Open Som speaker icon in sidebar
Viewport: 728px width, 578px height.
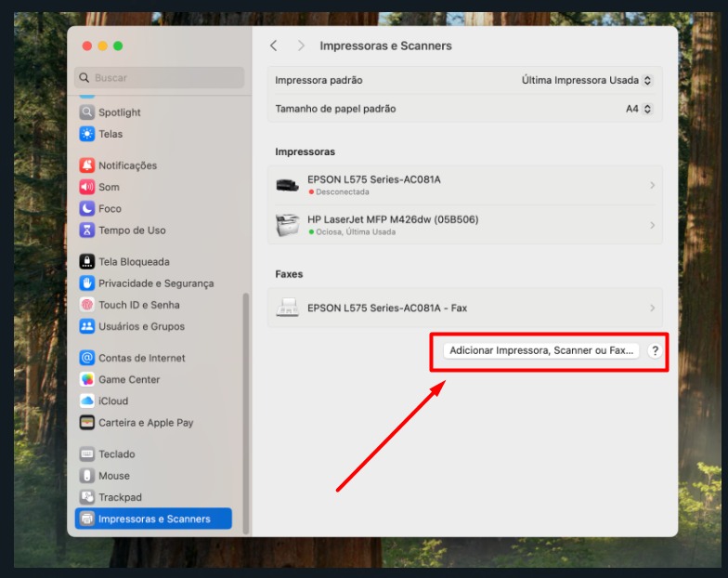[87, 187]
